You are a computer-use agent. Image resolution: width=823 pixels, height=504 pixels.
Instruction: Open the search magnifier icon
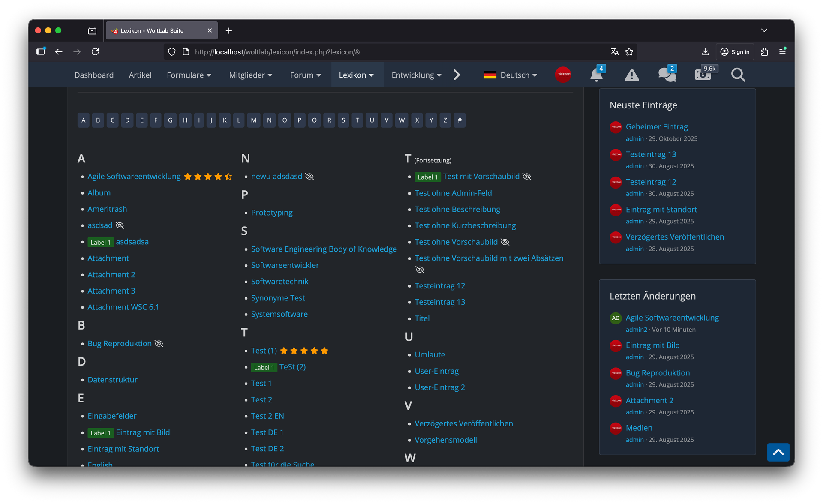click(738, 75)
